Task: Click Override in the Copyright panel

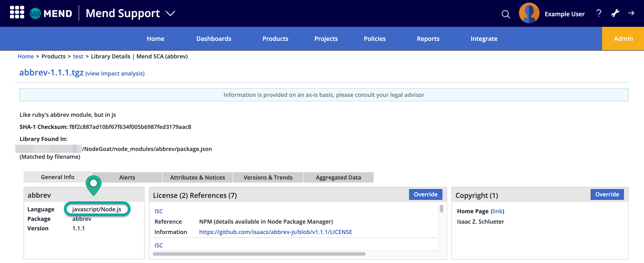Action: [607, 194]
